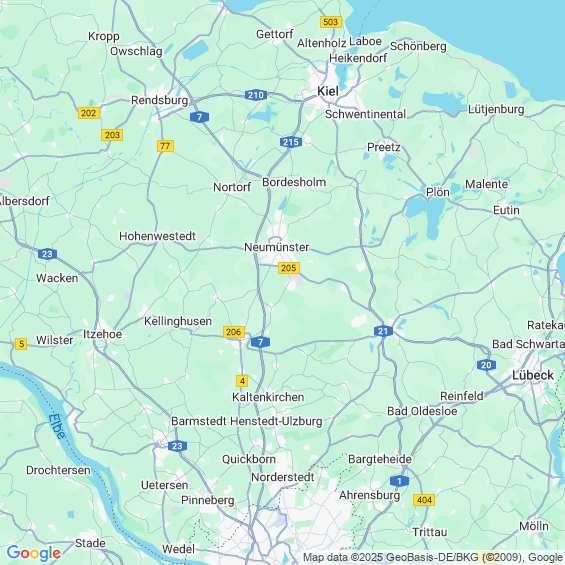Click the Map data copyright text
The height and width of the screenshot is (565, 565).
433,557
